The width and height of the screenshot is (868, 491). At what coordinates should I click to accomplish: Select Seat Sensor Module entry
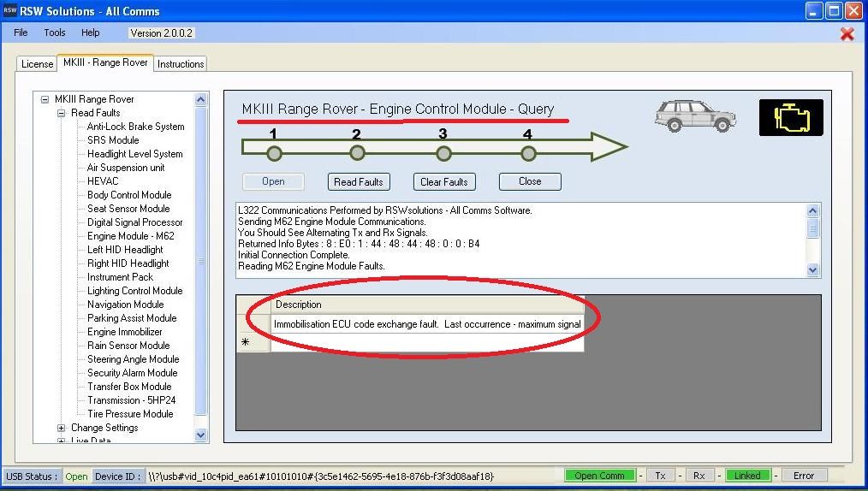(128, 209)
